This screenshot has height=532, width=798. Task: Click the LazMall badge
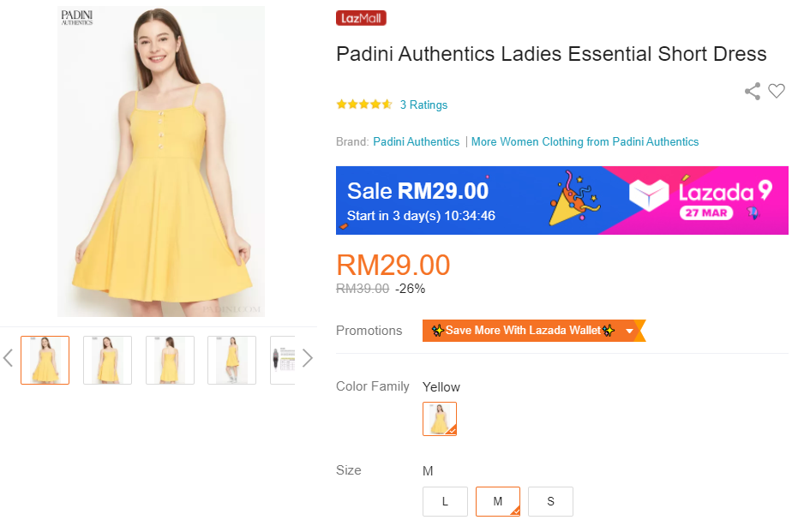click(x=361, y=18)
